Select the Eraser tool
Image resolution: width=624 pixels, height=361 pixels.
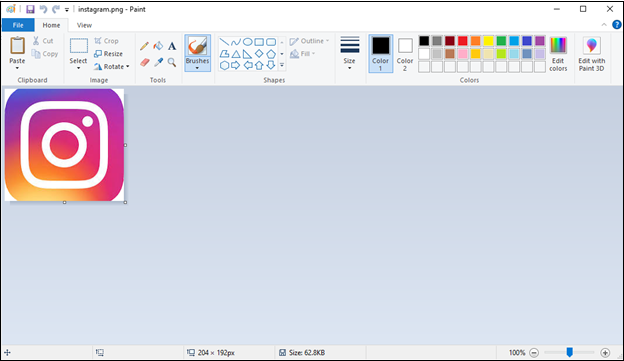[x=144, y=62]
